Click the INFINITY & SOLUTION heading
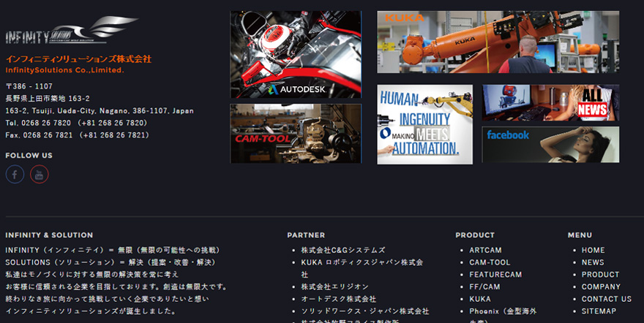This screenshot has height=323, width=644. 49,235
